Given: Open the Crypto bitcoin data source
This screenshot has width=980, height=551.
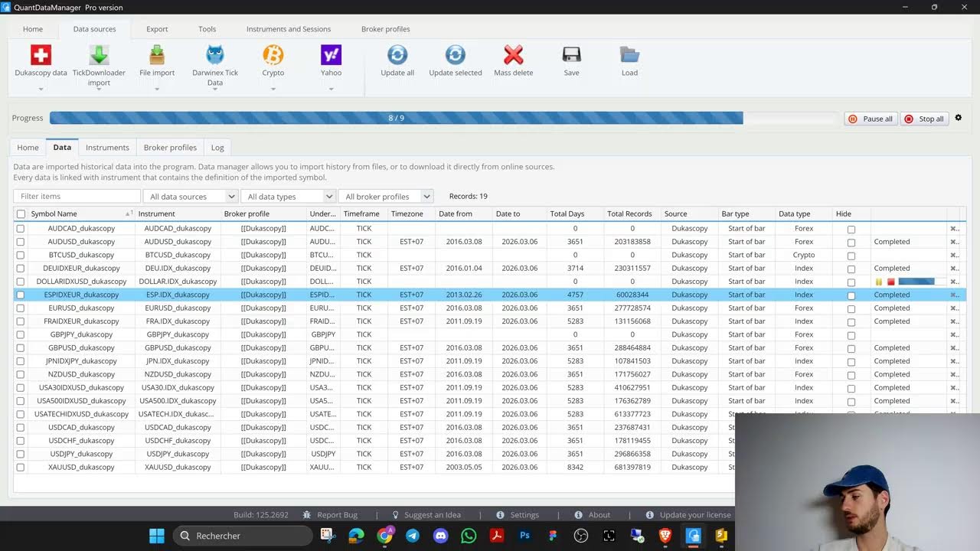Looking at the screenshot, I should coord(273,55).
